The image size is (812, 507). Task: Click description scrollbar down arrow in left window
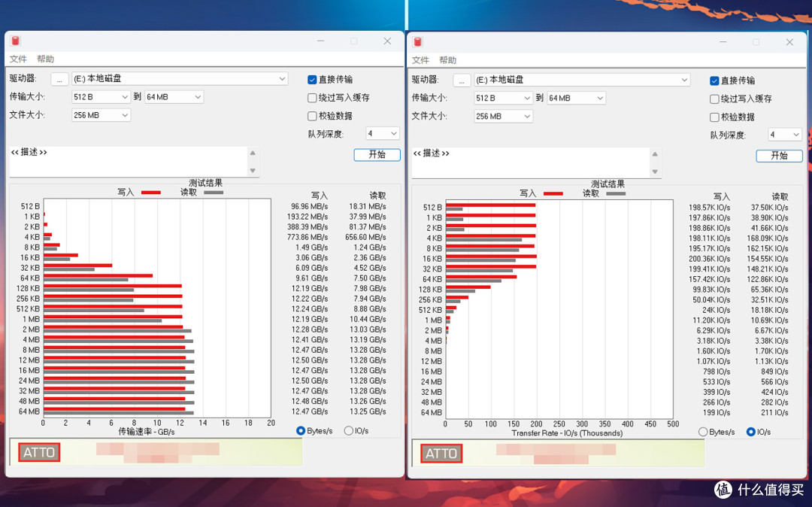click(x=253, y=171)
